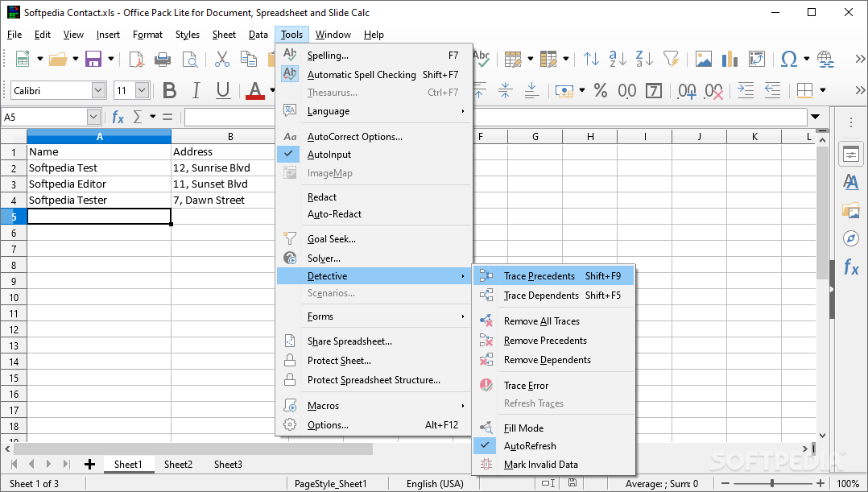Click the Print Preview icon
Screen dimensions: 868x492
tap(190, 59)
